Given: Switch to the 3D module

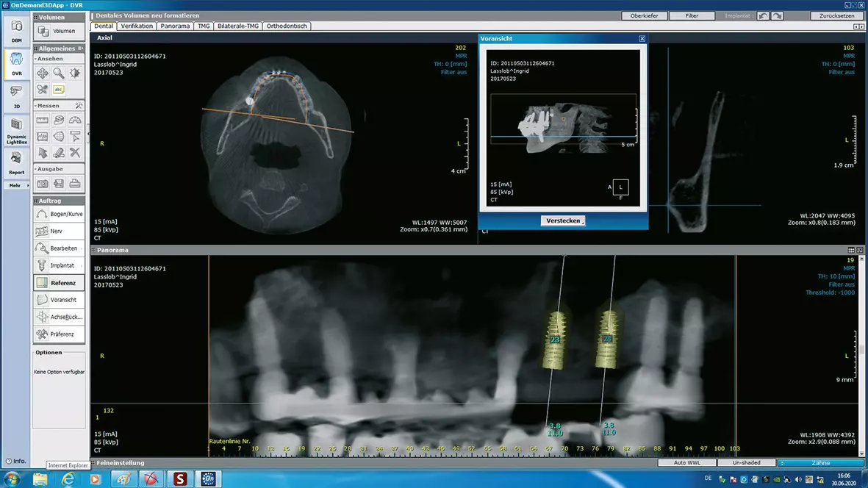Looking at the screenshot, I should tap(17, 96).
